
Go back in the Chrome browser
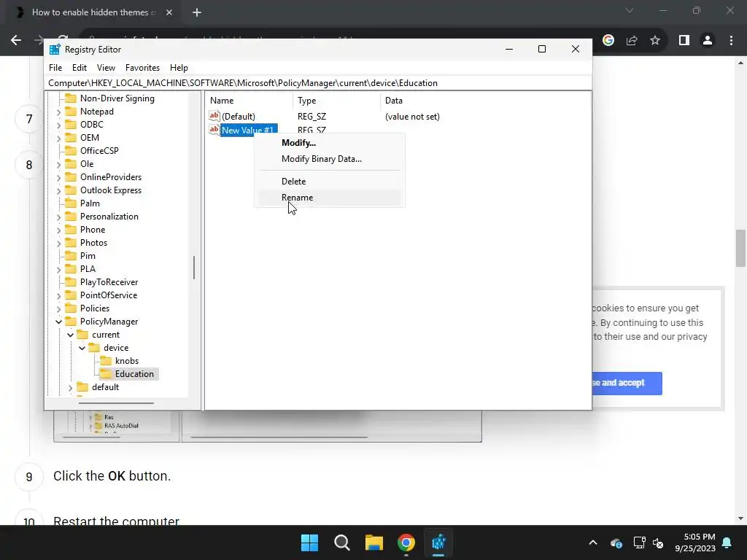click(16, 41)
